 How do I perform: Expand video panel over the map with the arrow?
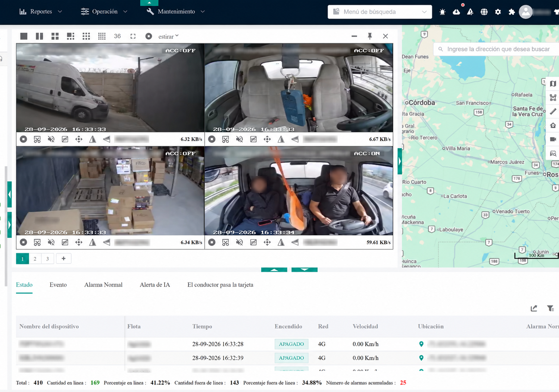tap(400, 161)
